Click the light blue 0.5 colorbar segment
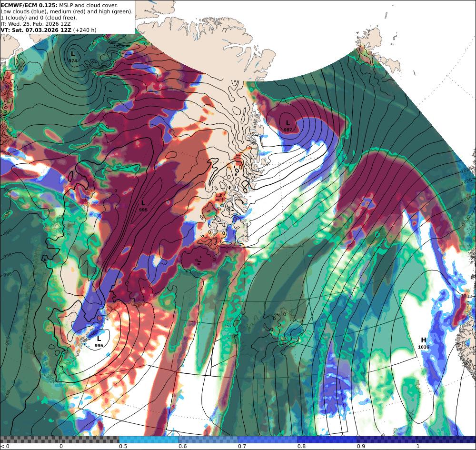Viewport: 476px width, 450px height. [149, 440]
